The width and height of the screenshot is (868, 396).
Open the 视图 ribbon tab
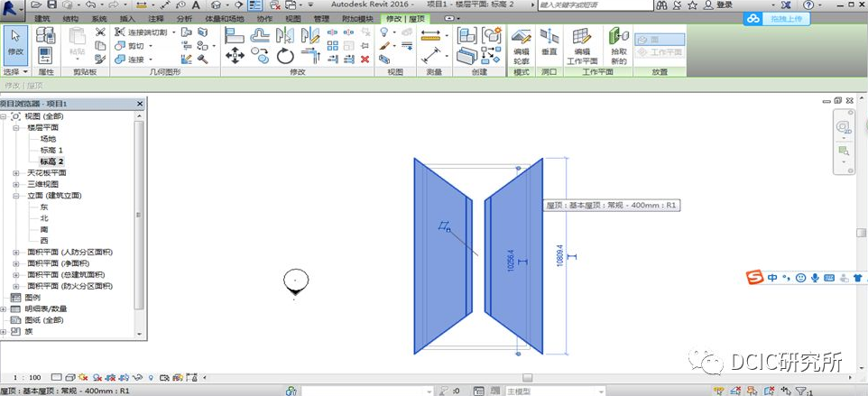point(293,19)
